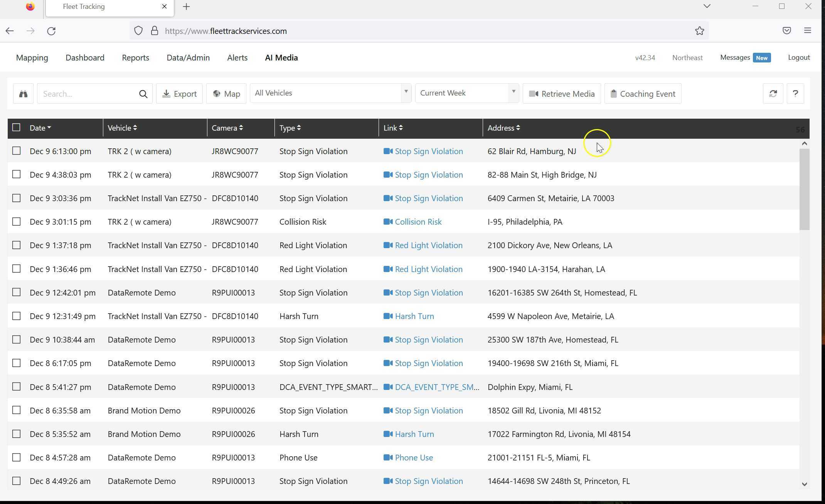Image resolution: width=825 pixels, height=504 pixels.
Task: Open the Red Light Violation link at Dickory Ave
Action: [x=428, y=245]
